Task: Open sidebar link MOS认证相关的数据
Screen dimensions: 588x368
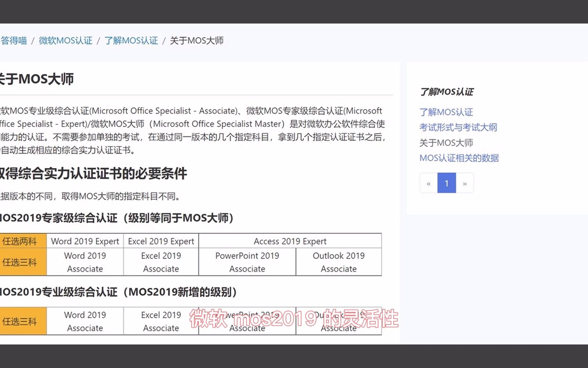Action: [x=459, y=158]
